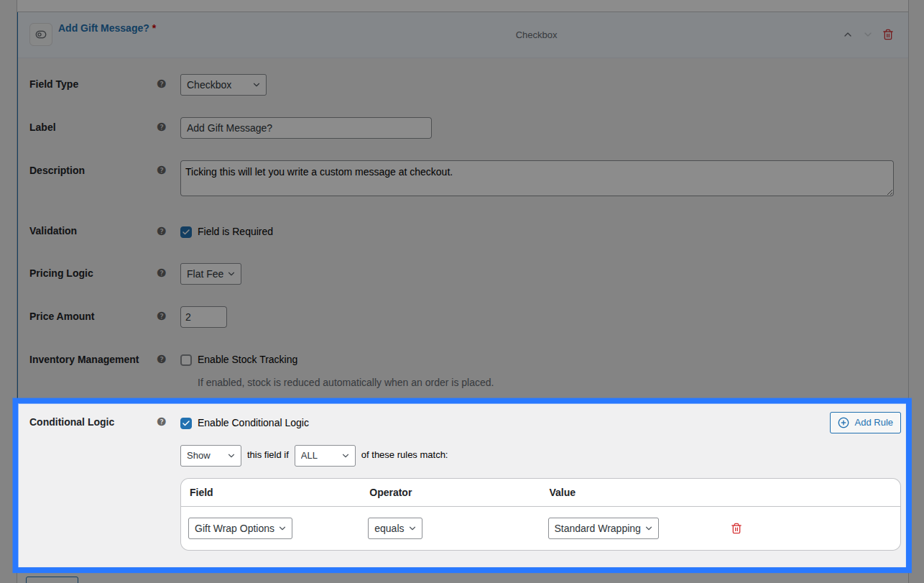Open the Standard Wrapping value dropdown
Image resolution: width=924 pixels, height=583 pixels.
pos(603,528)
